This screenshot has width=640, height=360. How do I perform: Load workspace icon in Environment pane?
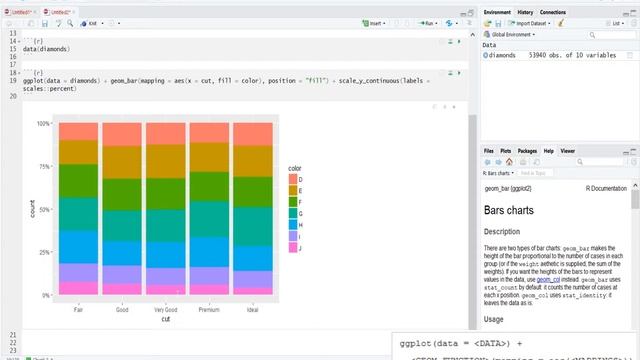[487, 24]
